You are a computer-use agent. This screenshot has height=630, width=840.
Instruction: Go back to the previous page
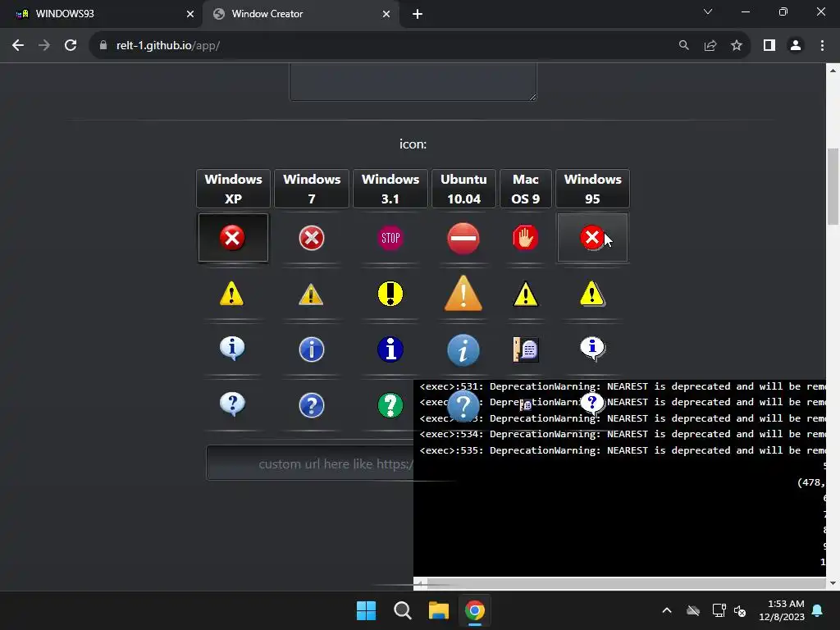(x=18, y=46)
